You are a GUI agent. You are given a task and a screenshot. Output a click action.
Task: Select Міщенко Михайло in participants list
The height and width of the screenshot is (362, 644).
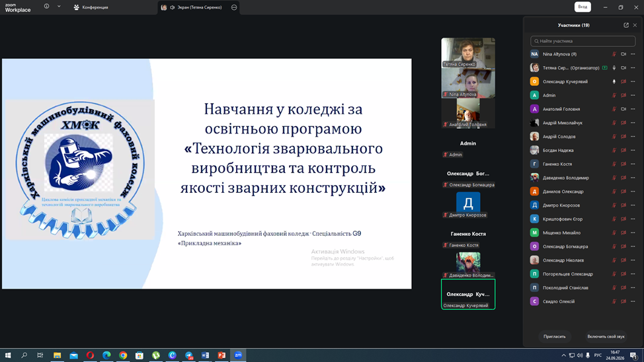(583, 233)
